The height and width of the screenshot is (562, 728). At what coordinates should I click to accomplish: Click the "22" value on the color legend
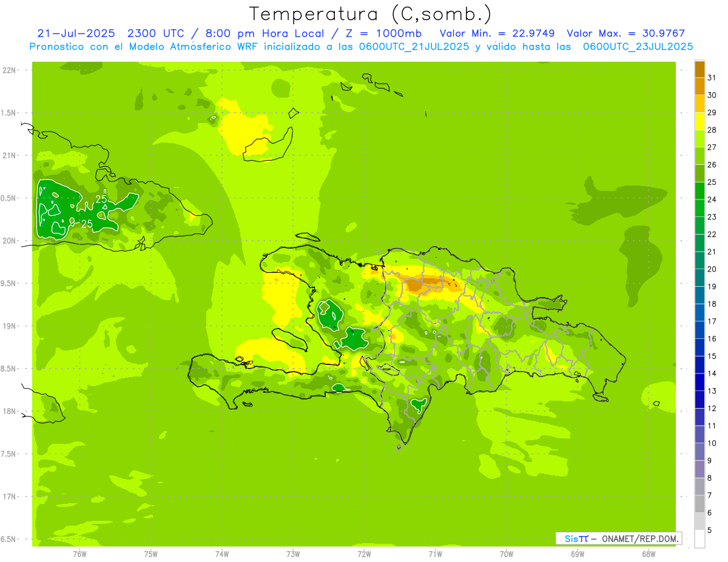[x=712, y=234]
